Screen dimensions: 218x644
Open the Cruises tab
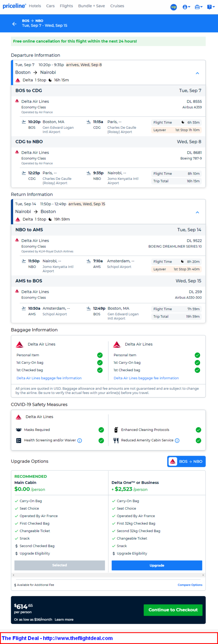tap(117, 6)
